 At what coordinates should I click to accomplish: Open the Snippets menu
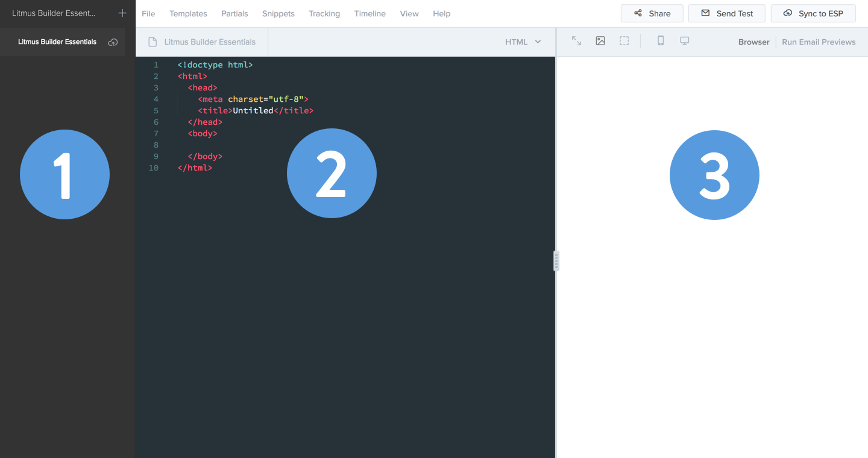[278, 13]
